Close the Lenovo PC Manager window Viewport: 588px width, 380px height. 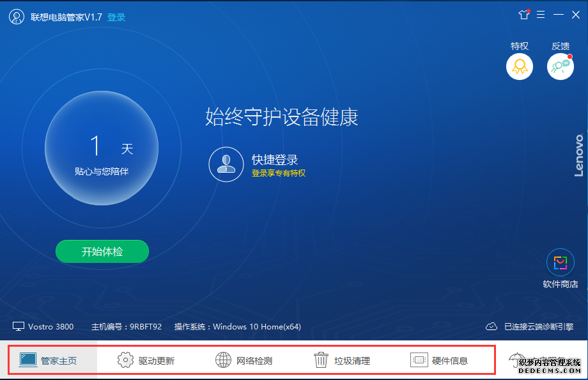point(576,15)
